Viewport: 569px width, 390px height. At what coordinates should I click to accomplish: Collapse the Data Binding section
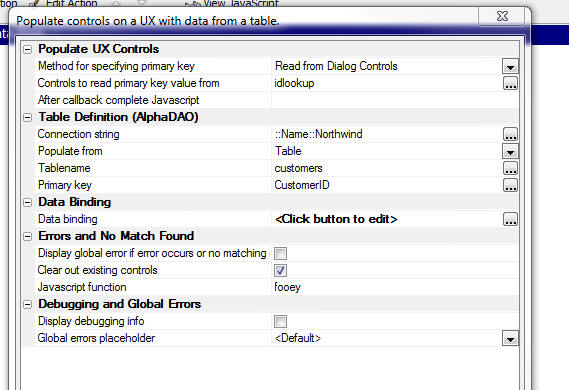[28, 202]
